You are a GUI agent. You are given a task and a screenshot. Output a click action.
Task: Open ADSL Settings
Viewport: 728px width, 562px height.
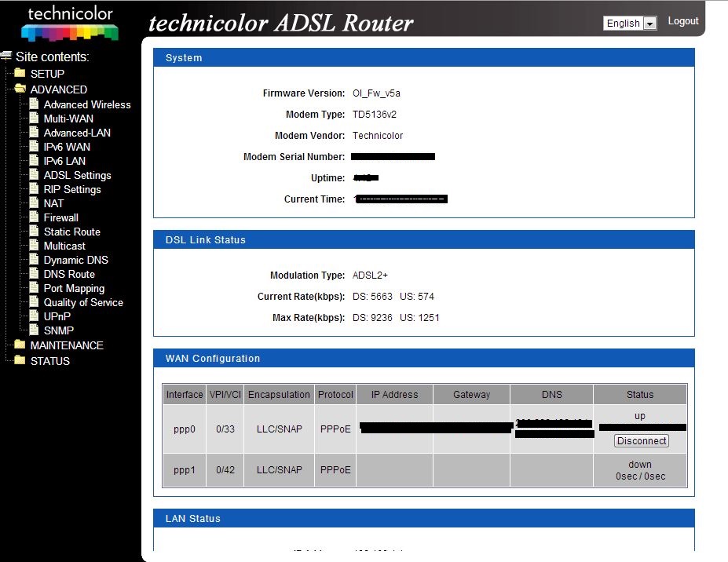[78, 175]
